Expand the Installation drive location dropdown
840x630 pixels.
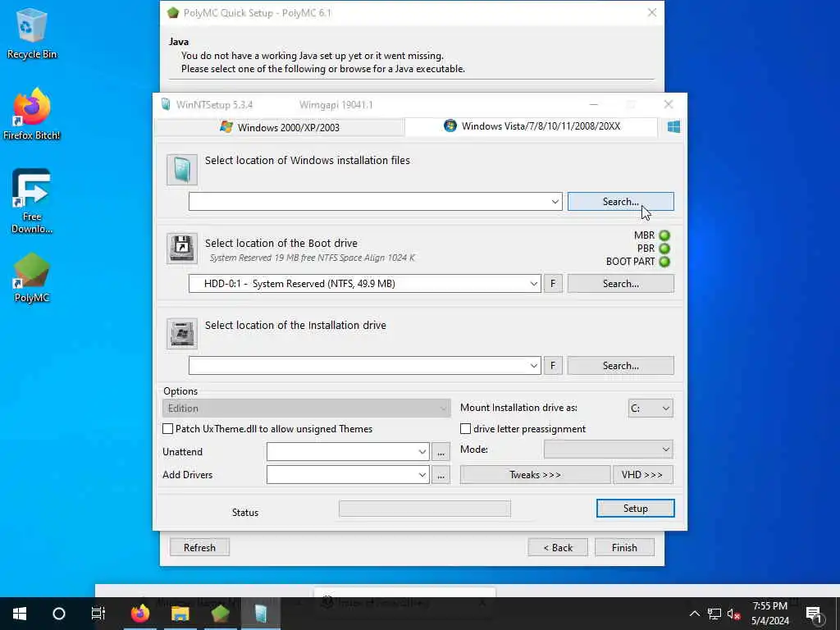click(x=533, y=366)
